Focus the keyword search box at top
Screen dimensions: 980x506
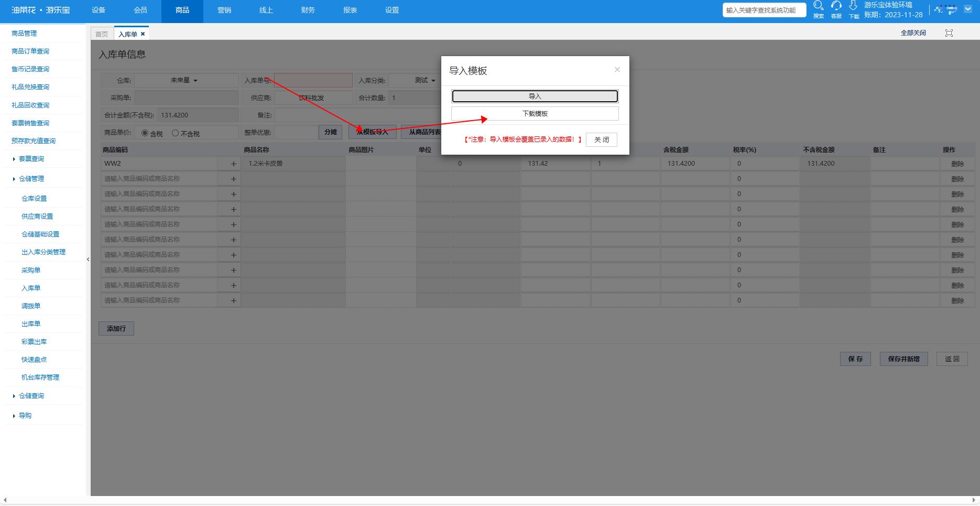coord(764,10)
